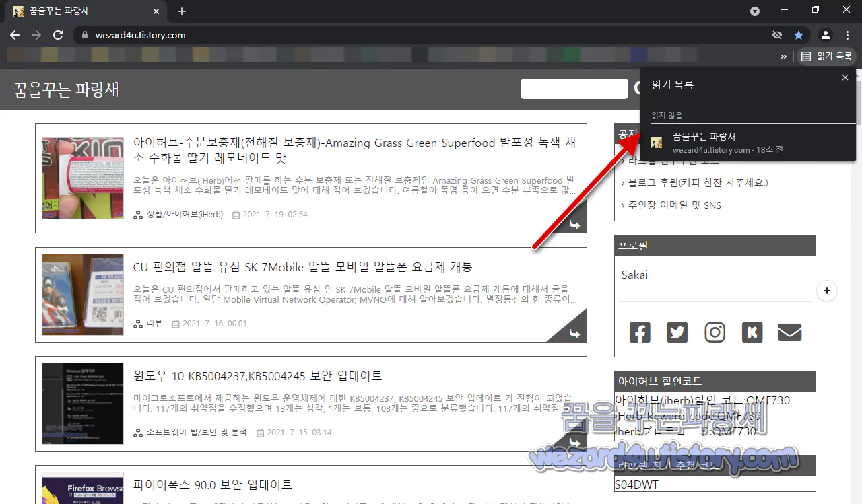Open a new tab with plus button
Screen dimensions: 862x504
point(182,11)
